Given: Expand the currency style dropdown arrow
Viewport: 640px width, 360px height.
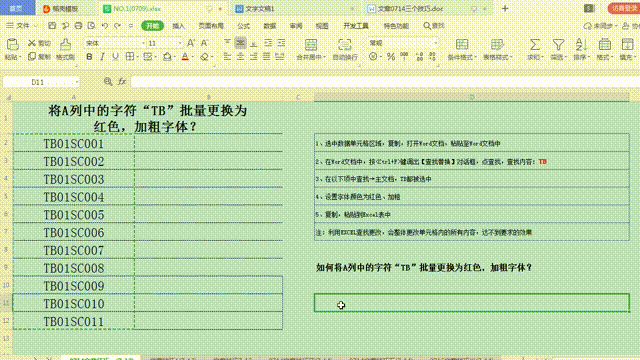Looking at the screenshot, I should [380, 57].
